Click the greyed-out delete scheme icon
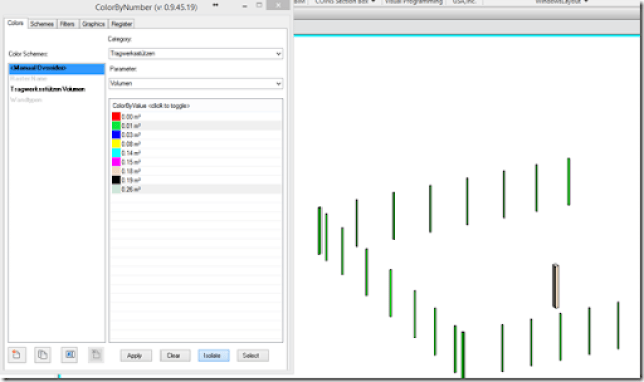 [x=96, y=355]
